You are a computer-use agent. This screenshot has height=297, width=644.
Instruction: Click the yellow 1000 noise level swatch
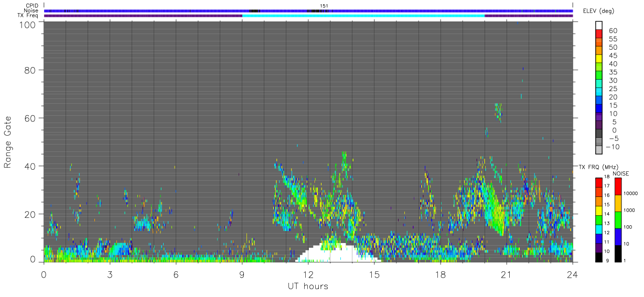[x=618, y=203]
